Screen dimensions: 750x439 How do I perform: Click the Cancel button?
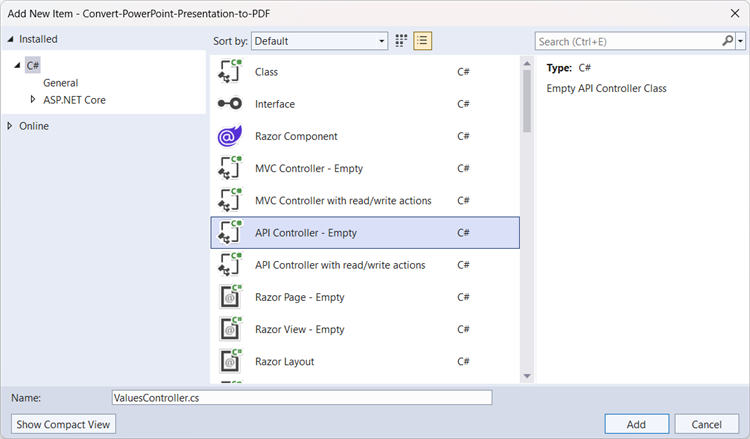706,424
